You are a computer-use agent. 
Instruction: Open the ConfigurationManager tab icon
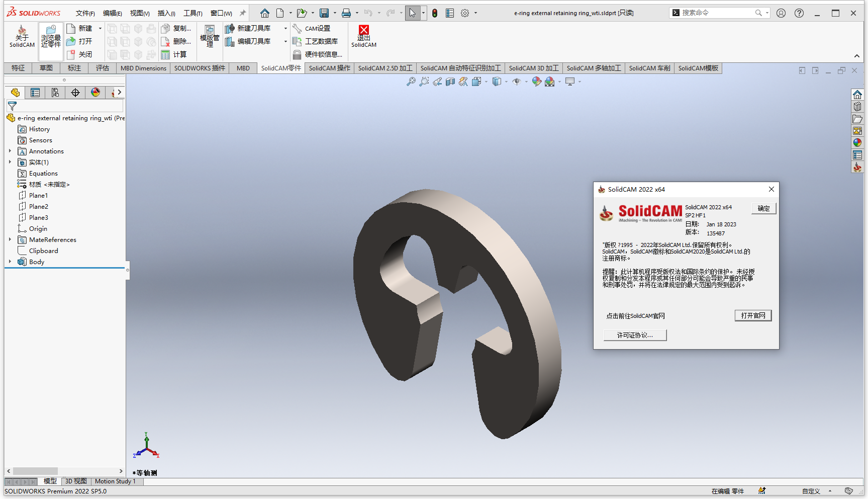pyautogui.click(x=55, y=93)
